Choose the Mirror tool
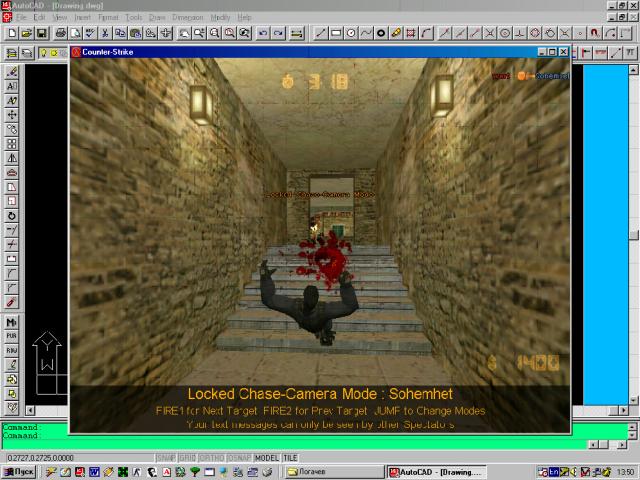 11,158
